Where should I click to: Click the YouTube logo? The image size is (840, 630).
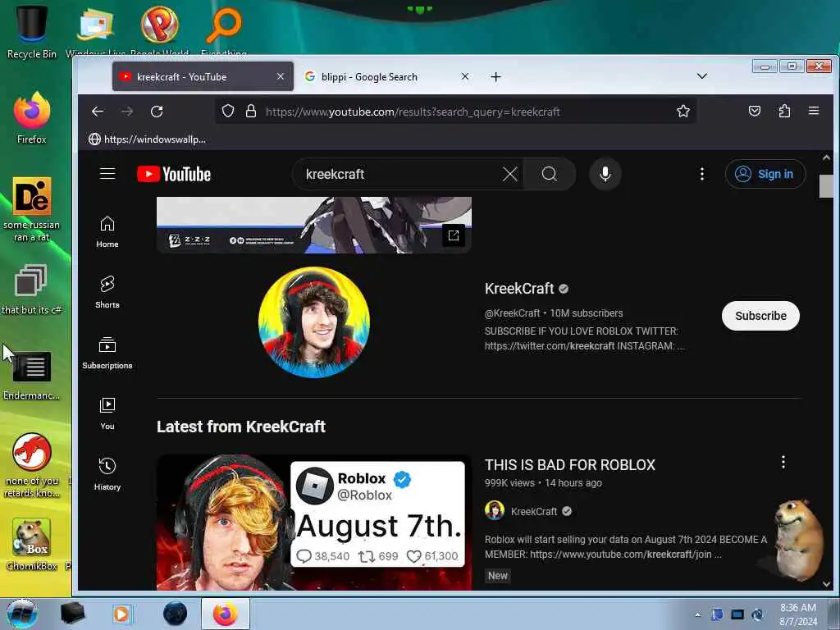point(174,174)
